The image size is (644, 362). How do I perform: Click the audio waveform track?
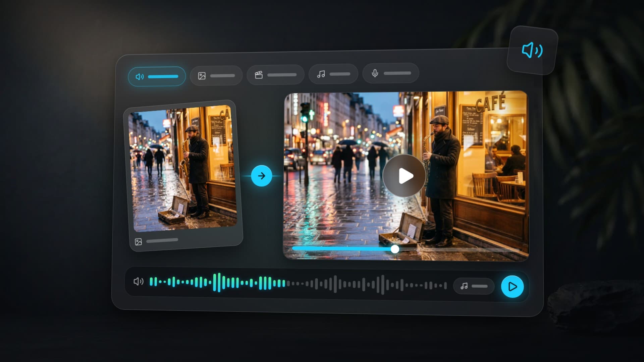(x=298, y=284)
